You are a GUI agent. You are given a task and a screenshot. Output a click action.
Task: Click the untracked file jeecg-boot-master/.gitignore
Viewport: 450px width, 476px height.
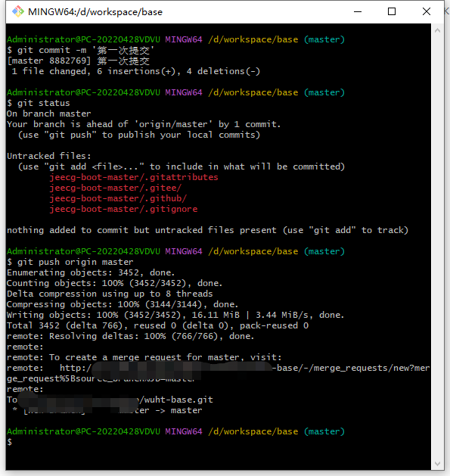coord(123,209)
